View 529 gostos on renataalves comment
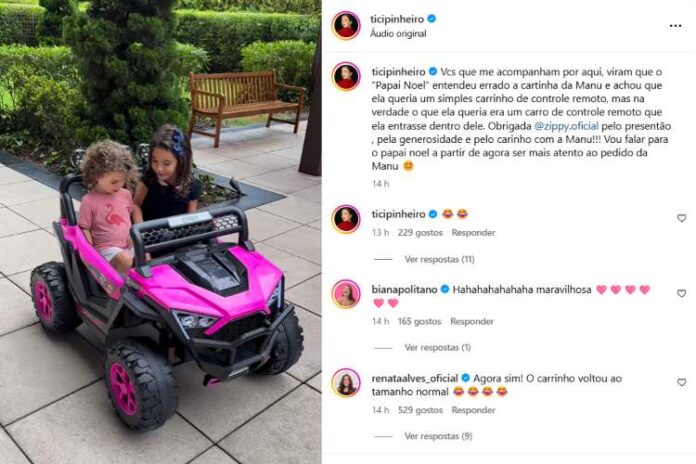The width and height of the screenshot is (696, 464). click(x=420, y=410)
